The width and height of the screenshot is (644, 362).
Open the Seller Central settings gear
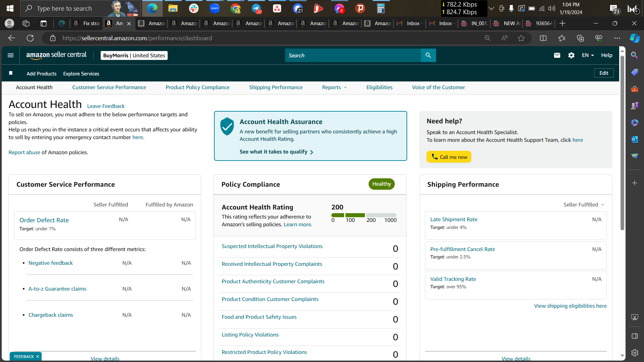pos(572,55)
